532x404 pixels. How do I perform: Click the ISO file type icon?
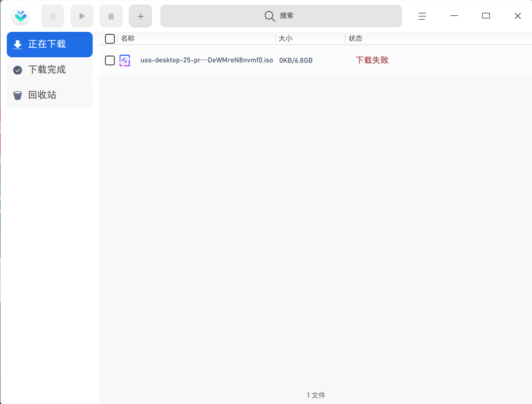(124, 60)
